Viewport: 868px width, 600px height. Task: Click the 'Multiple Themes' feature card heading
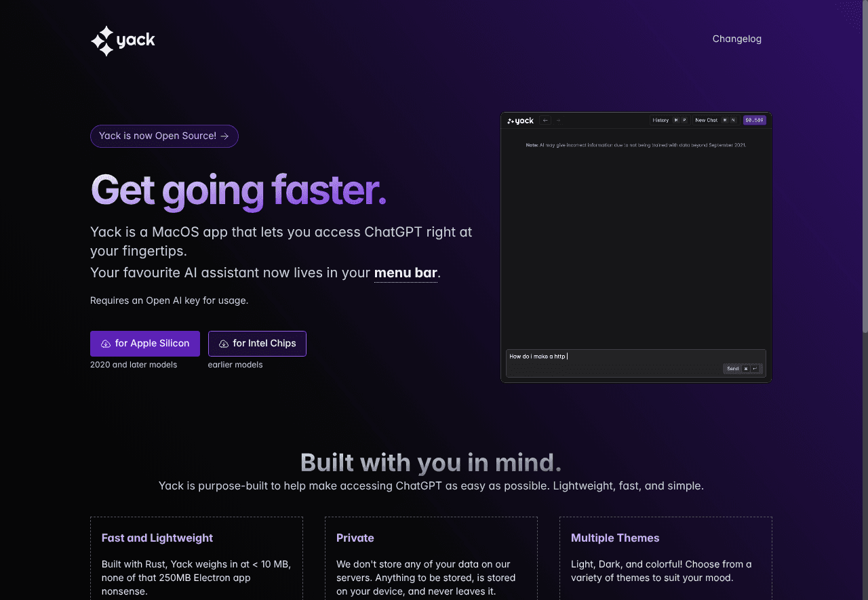(615, 538)
